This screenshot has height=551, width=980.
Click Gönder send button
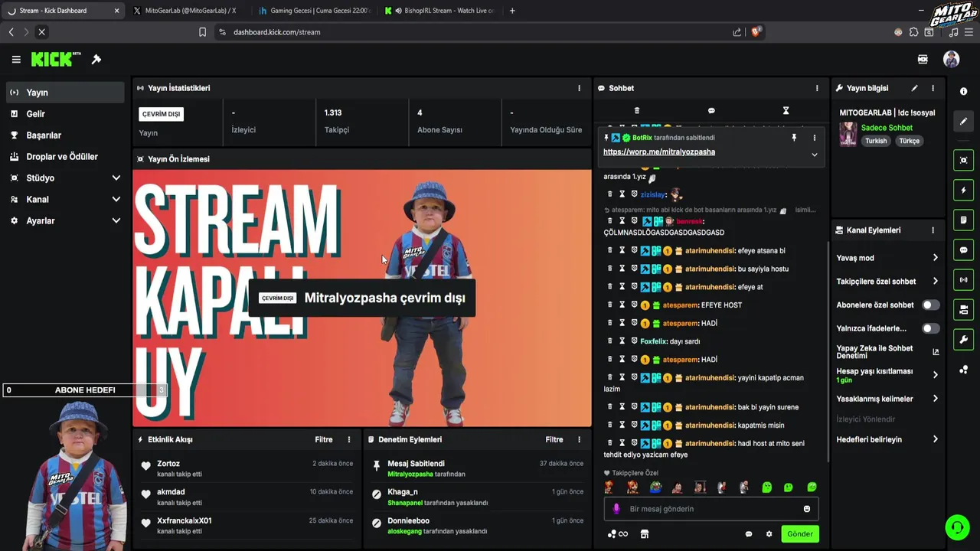(x=800, y=534)
